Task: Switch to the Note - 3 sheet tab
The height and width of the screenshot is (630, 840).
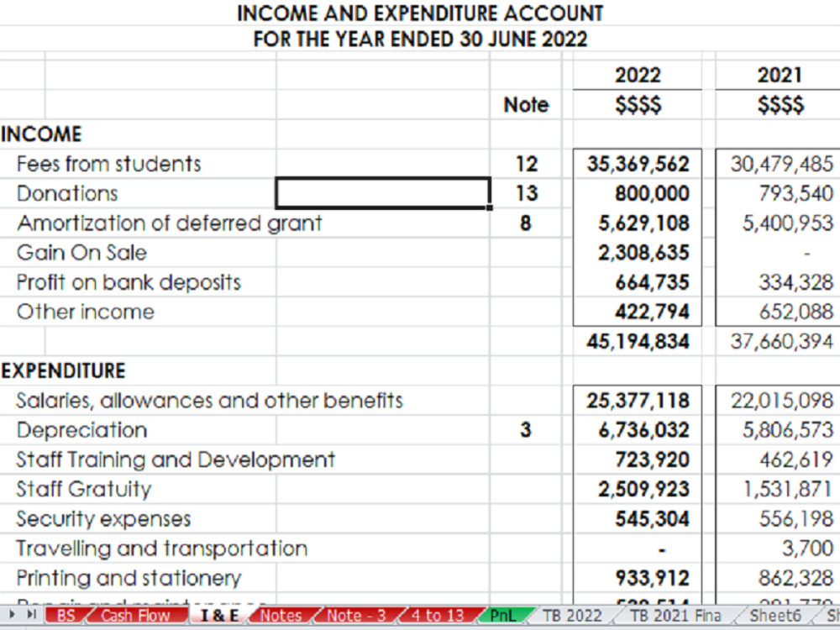Action: 356,616
